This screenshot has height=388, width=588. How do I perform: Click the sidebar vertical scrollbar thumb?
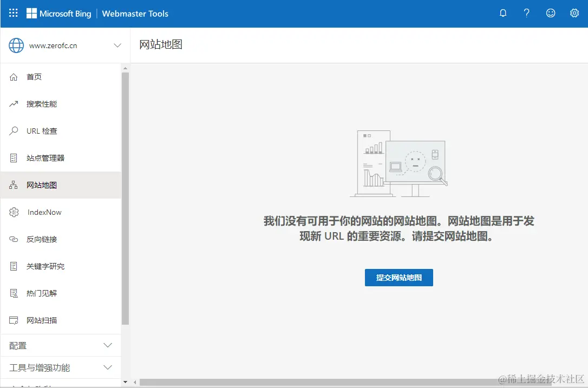(125, 199)
